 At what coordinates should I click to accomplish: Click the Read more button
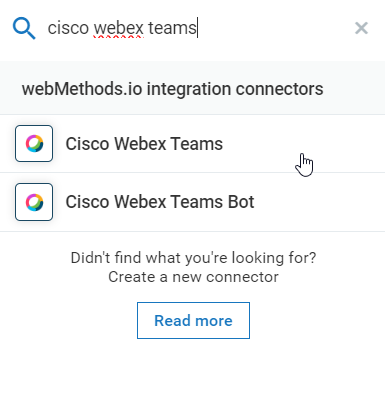tap(193, 321)
